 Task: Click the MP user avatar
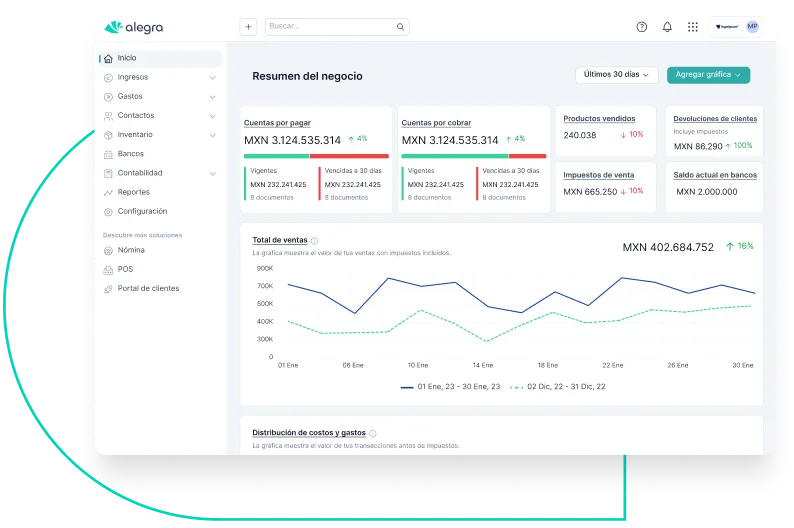(752, 27)
